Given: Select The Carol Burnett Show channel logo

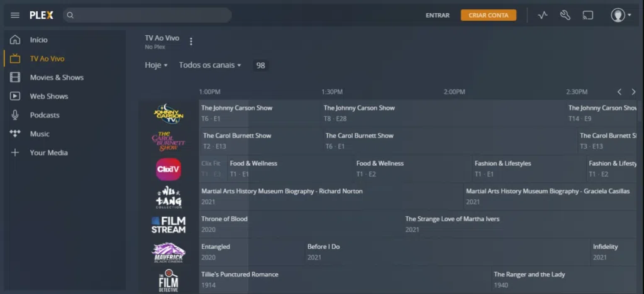Looking at the screenshot, I should coord(169,141).
